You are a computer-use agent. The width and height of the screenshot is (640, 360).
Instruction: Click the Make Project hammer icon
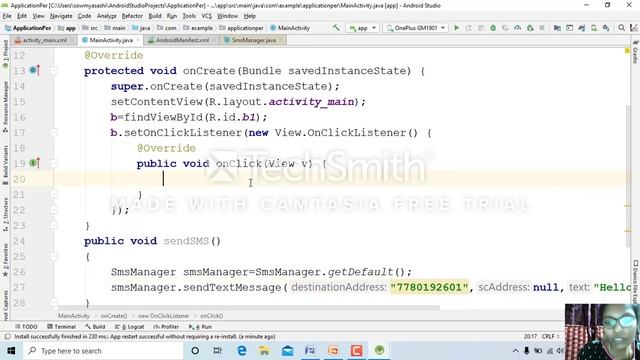point(336,28)
